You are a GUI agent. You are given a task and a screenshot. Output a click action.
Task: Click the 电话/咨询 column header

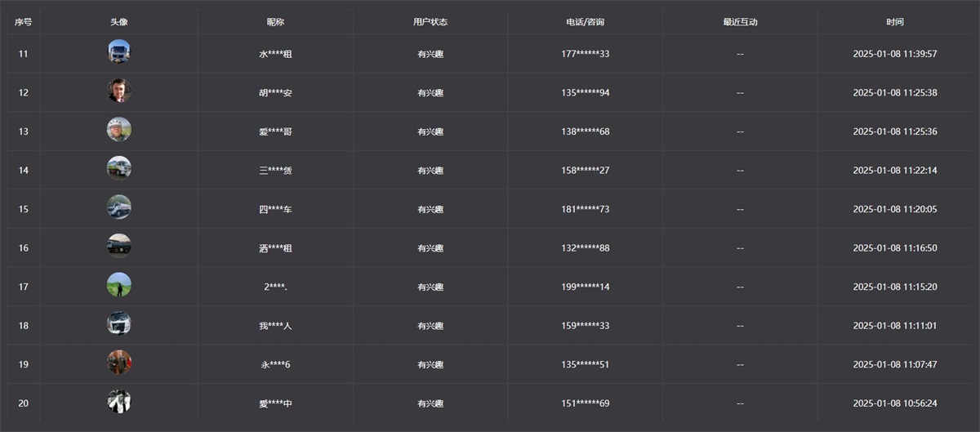coord(585,22)
